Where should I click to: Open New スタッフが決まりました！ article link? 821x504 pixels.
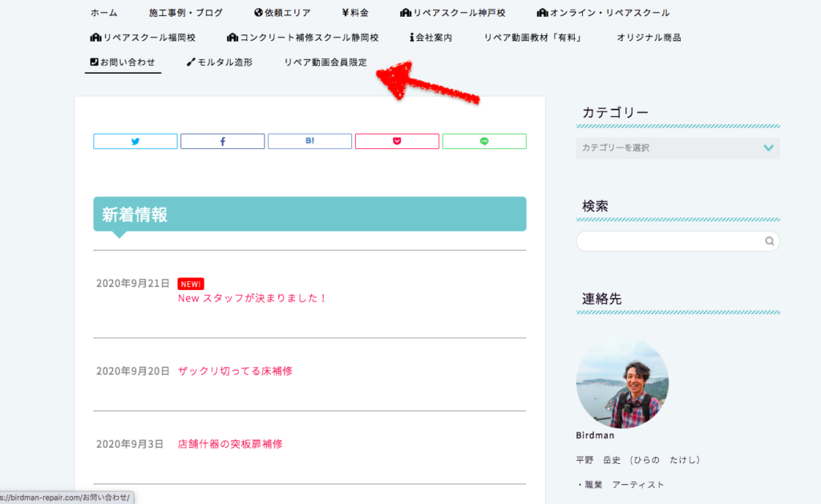coord(253,298)
